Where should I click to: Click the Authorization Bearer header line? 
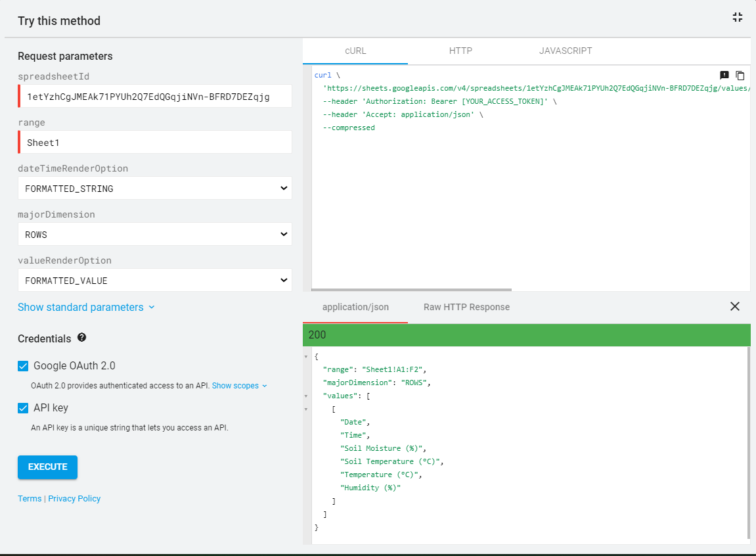tap(439, 101)
